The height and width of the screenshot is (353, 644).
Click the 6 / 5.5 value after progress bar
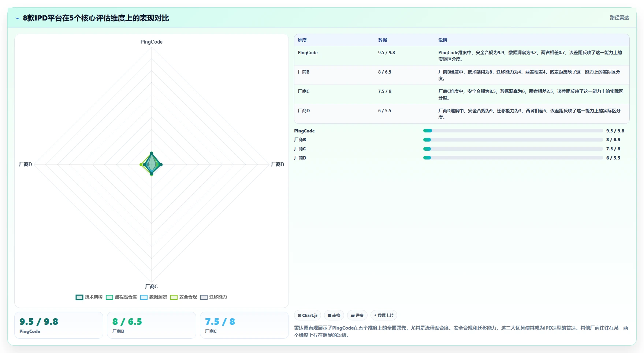[x=613, y=158]
